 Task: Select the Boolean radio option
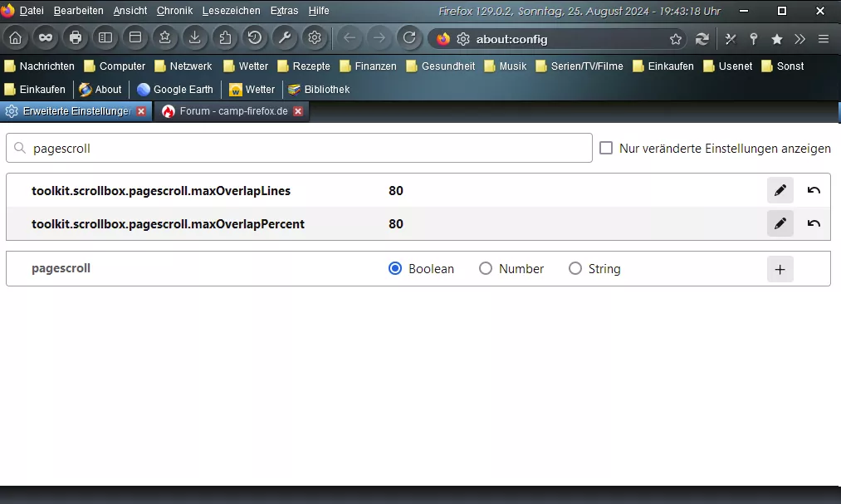click(395, 268)
